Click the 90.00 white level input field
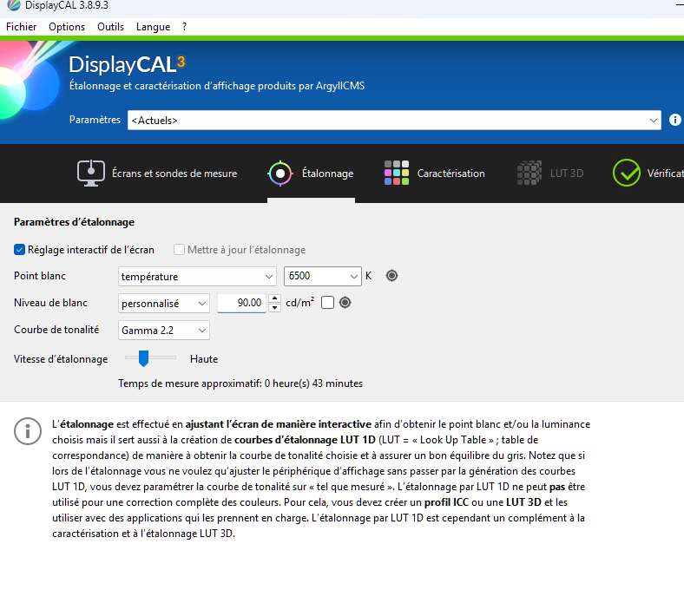 (241, 303)
